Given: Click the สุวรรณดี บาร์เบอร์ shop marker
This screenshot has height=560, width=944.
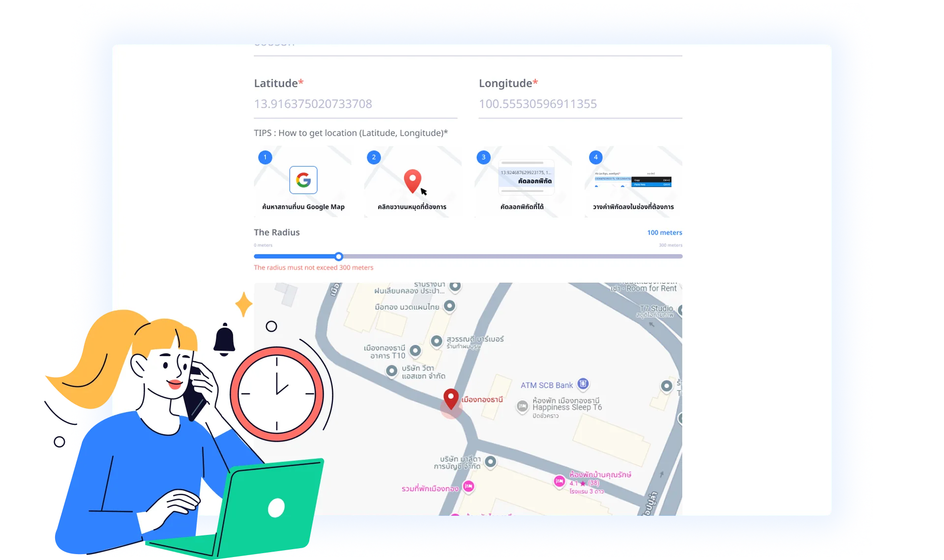Looking at the screenshot, I should click(x=437, y=341).
